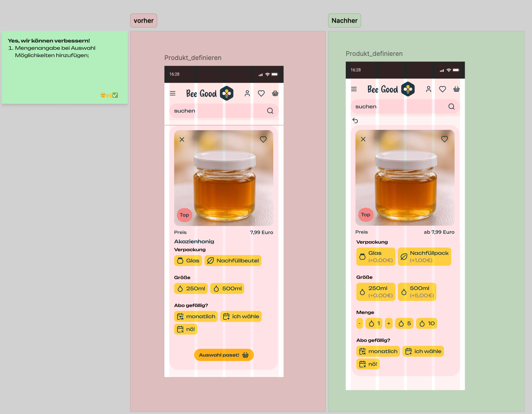The height and width of the screenshot is (414, 532).
Task: Close the product image with X in the vorher screen
Action: tap(182, 139)
